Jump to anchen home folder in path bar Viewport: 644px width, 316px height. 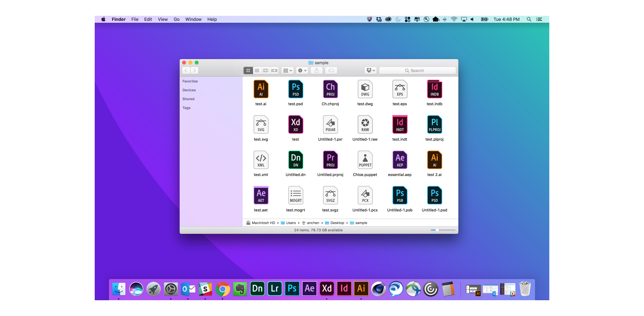[311, 223]
